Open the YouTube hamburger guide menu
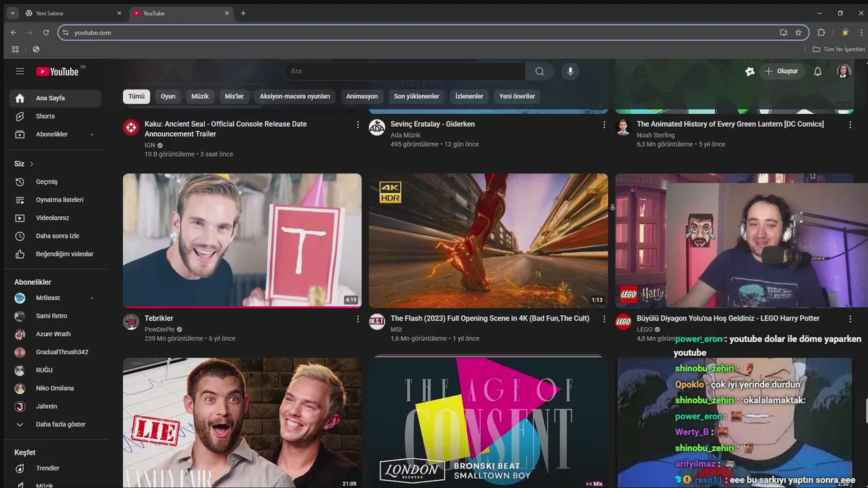The height and width of the screenshot is (488, 868). [x=20, y=71]
